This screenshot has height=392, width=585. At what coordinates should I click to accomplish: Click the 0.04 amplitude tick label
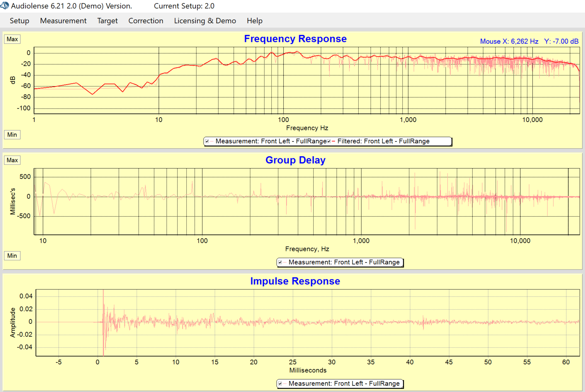pyautogui.click(x=26, y=296)
